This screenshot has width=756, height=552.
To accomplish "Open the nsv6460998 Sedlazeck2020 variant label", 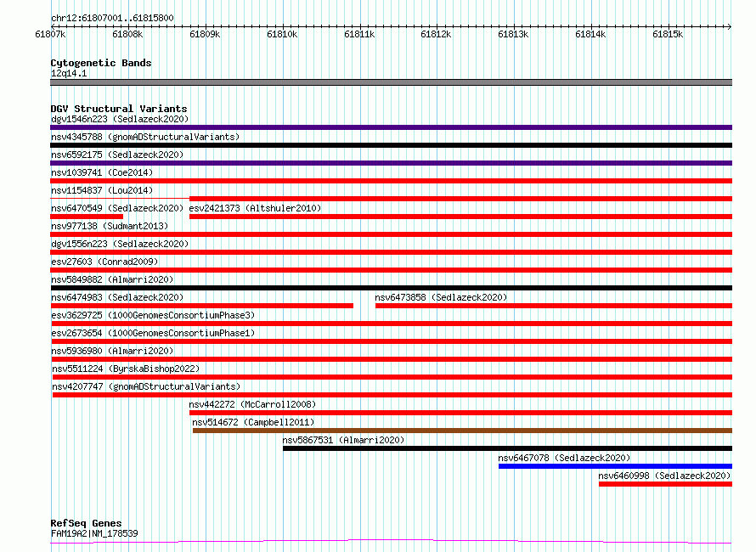I will 664,476.
